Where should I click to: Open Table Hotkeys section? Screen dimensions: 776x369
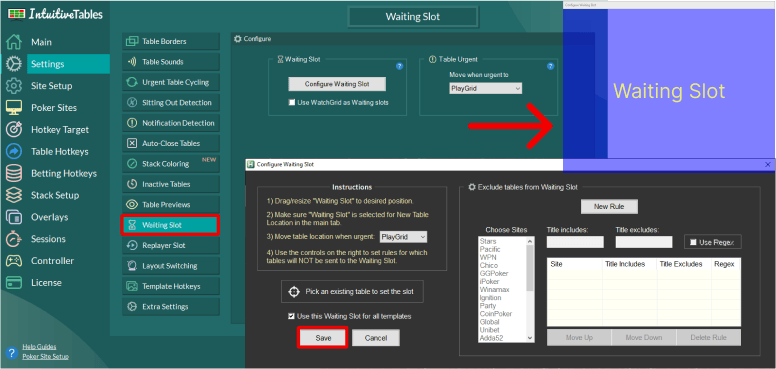coord(60,151)
